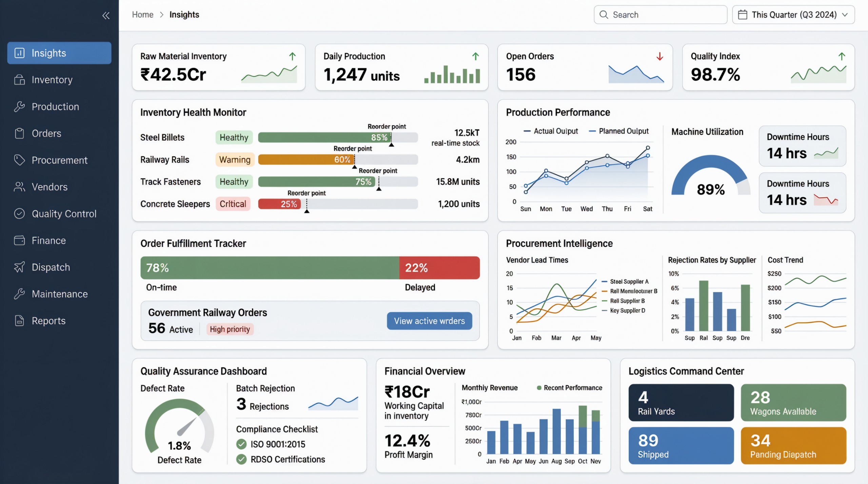868x484 pixels.
Task: Click the Finance wallet icon
Action: pos(19,240)
